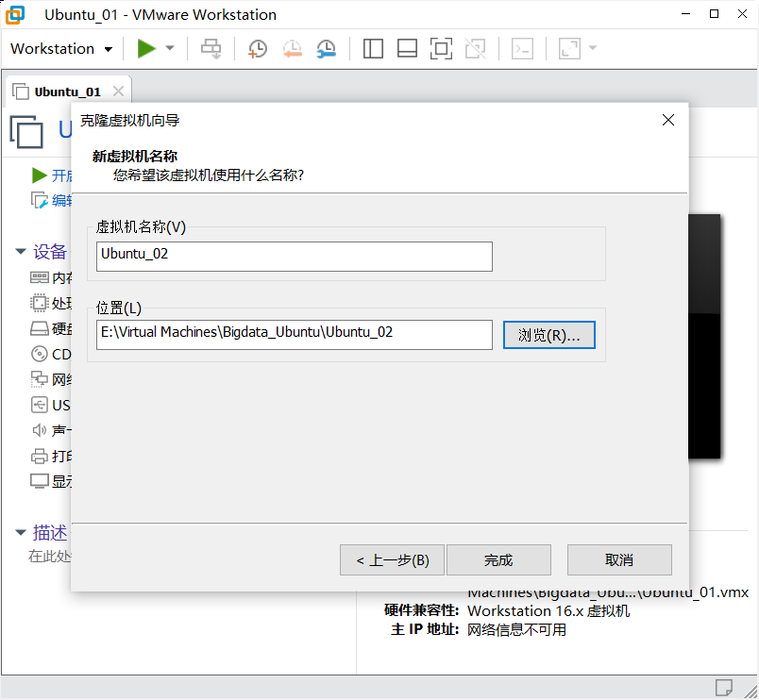Viewport: 759px width, 700px height.
Task: Select the memory device row
Action: [51, 277]
